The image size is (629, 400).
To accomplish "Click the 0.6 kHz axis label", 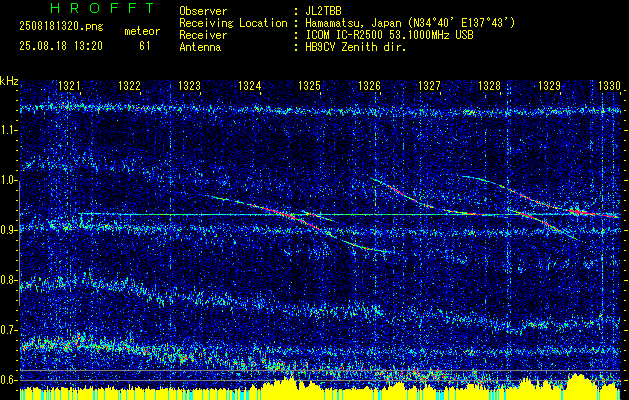I will pos(8,380).
